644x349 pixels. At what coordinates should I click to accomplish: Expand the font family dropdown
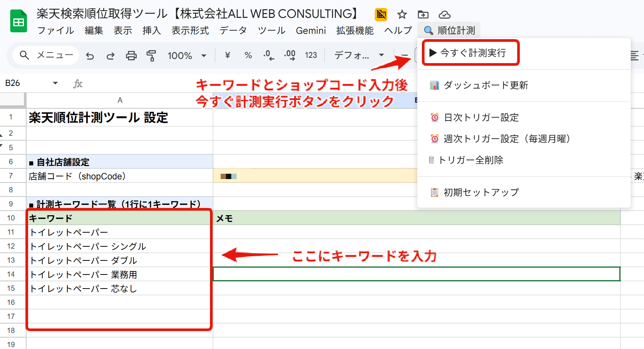click(x=359, y=56)
